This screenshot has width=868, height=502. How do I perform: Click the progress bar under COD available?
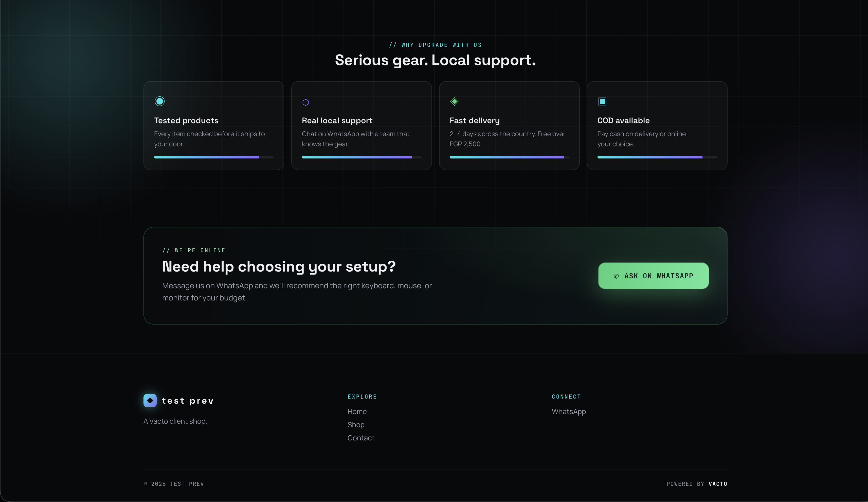pos(657,157)
